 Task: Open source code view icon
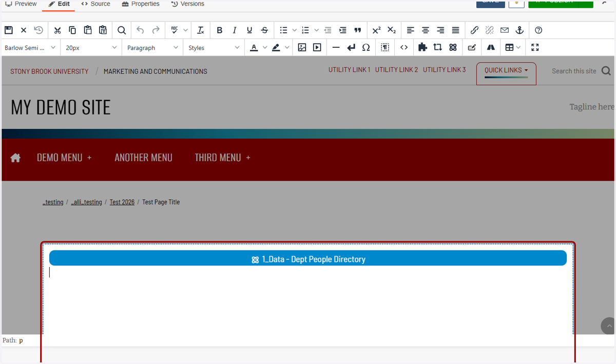(404, 47)
